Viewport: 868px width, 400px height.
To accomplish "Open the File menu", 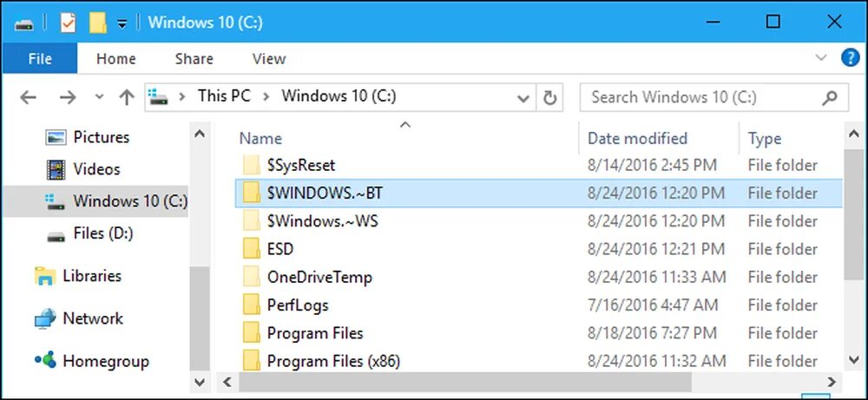I will [x=39, y=59].
